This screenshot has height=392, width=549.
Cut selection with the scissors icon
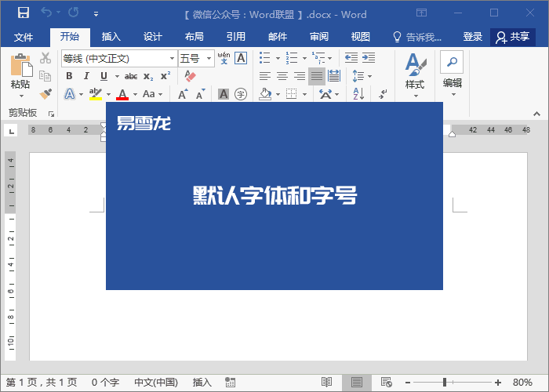click(45, 58)
